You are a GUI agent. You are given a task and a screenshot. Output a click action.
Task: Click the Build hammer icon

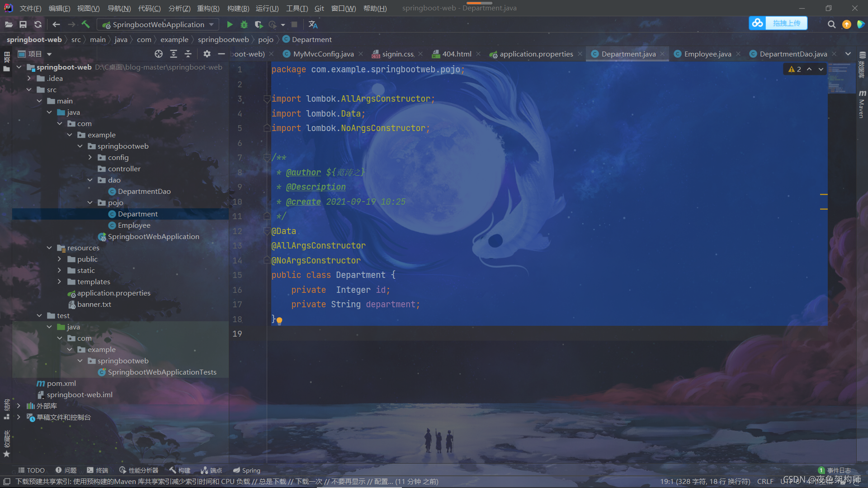[x=86, y=24]
